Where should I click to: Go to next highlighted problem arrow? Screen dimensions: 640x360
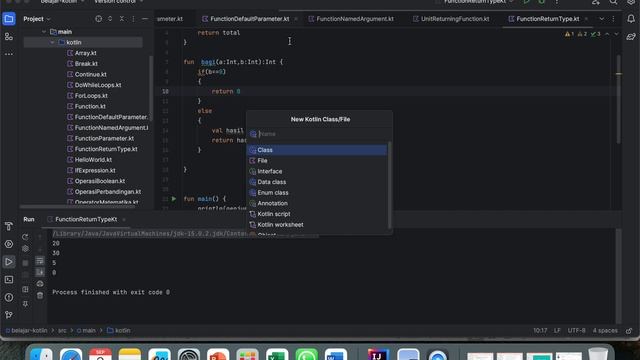pos(616,34)
